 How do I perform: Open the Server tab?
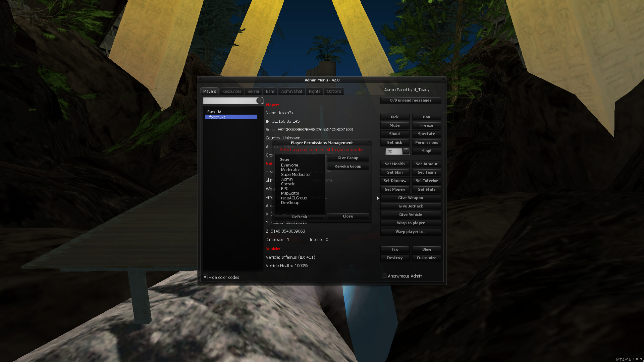(x=253, y=91)
